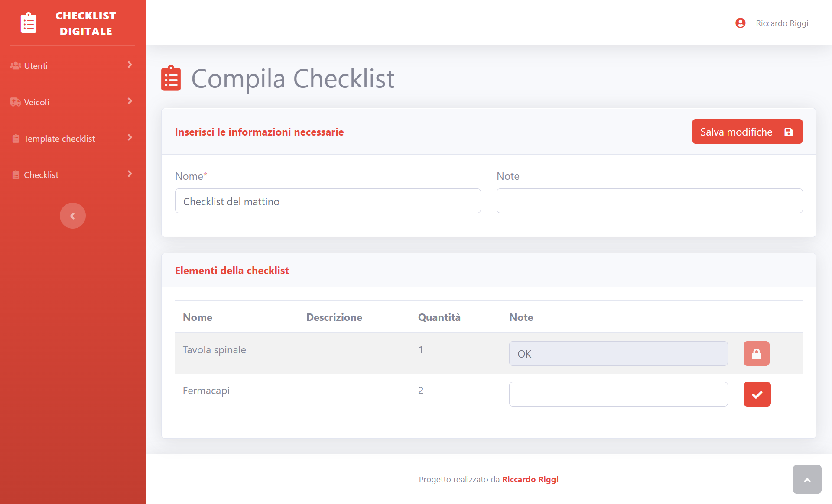Expand the Utenti section in sidebar

point(72,65)
